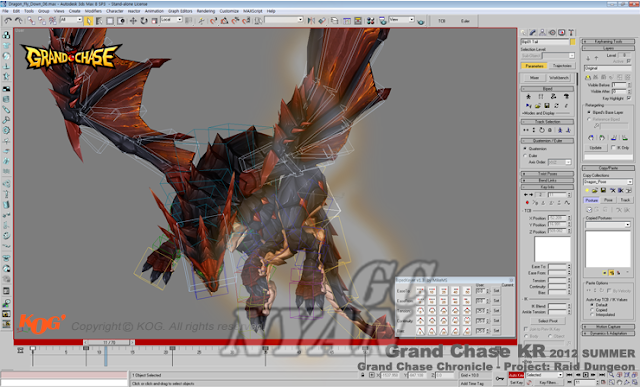This screenshot has height=387, width=640.
Task: Open the render type View dropdown
Action: [x=401, y=20]
